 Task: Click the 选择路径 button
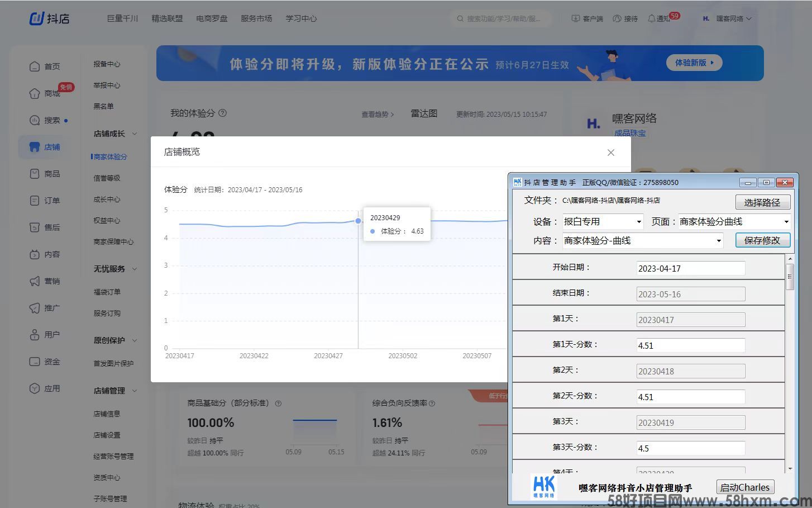(x=762, y=202)
